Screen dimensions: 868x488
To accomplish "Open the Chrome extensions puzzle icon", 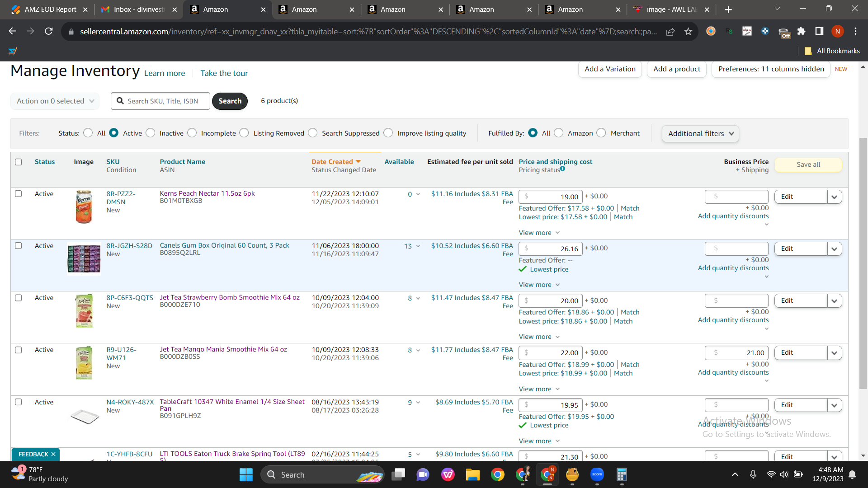I will [801, 31].
